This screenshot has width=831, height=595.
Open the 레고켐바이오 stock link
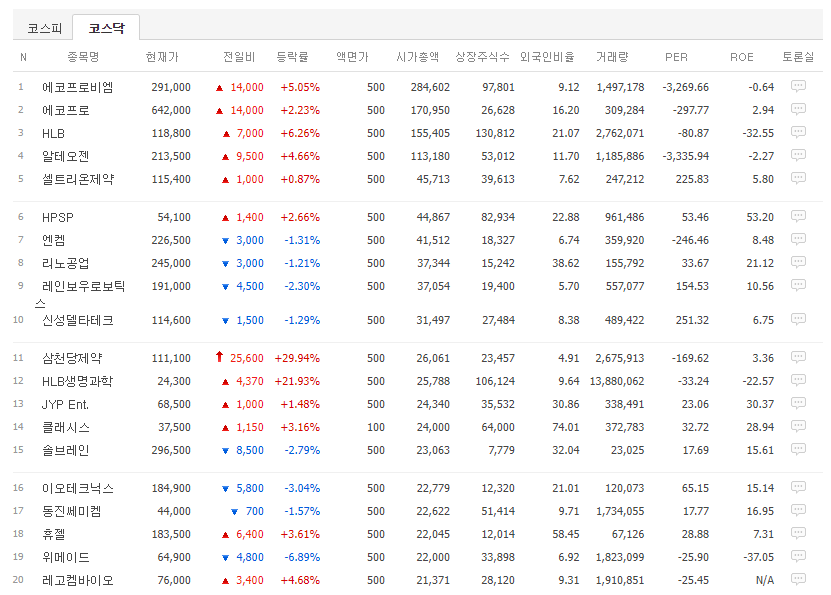coord(77,580)
